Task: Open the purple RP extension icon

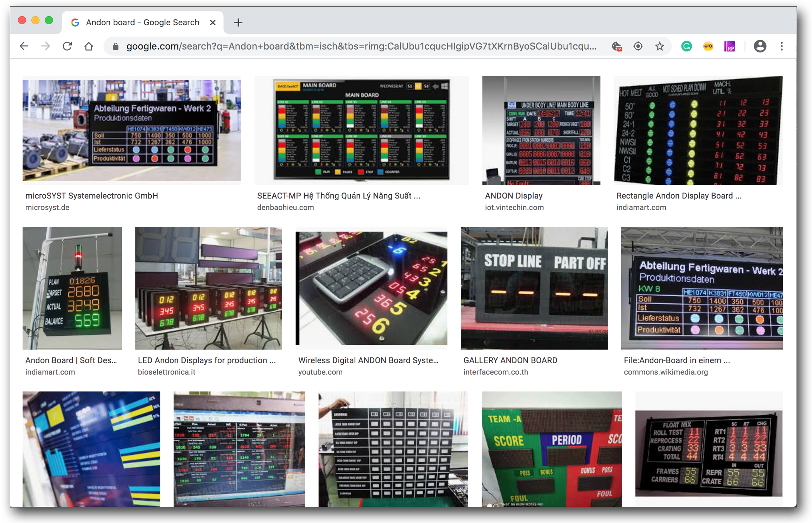Action: pyautogui.click(x=729, y=46)
